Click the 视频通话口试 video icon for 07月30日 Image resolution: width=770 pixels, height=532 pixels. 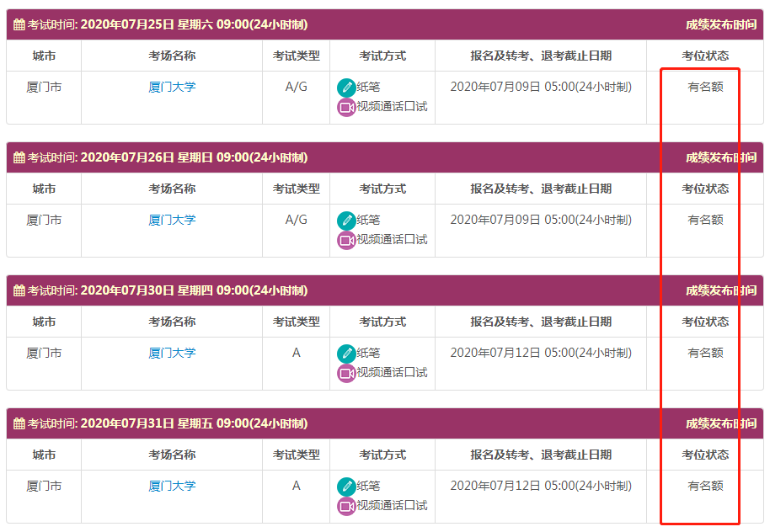tap(346, 373)
